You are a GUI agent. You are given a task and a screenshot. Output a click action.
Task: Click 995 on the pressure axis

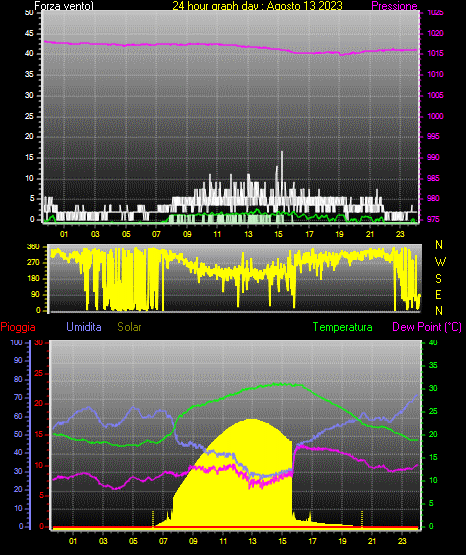[x=433, y=136]
